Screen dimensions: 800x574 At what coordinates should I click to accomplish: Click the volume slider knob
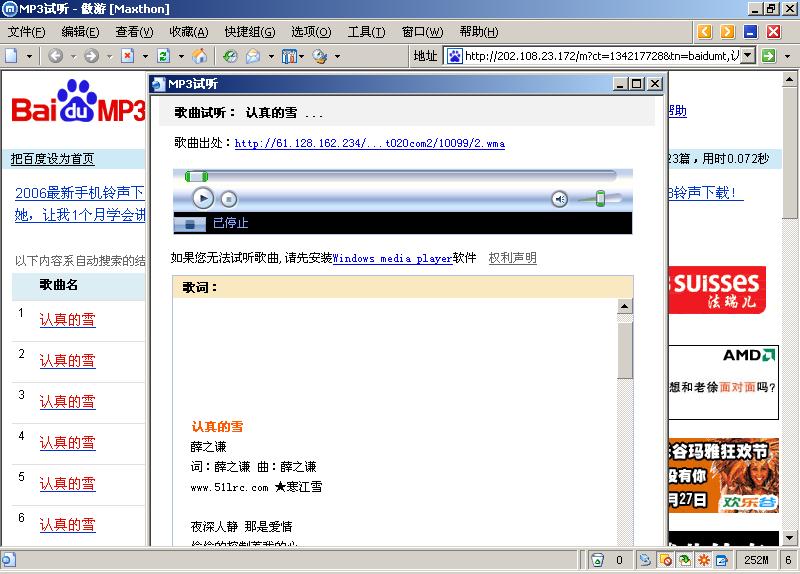coord(601,198)
